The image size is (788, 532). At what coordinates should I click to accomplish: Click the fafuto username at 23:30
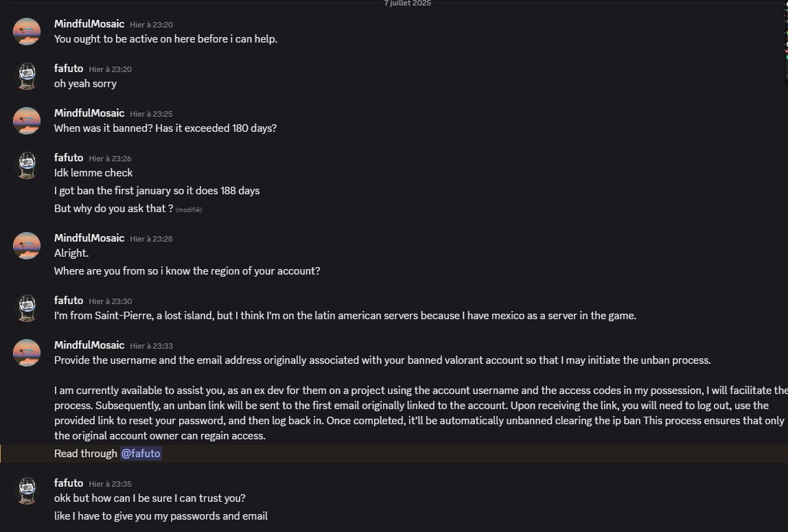(x=69, y=300)
